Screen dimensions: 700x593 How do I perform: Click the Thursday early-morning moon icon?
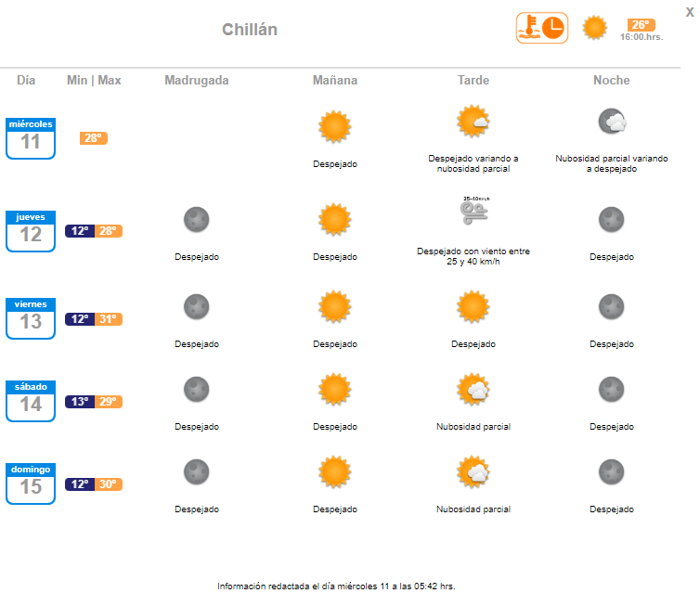point(197,220)
